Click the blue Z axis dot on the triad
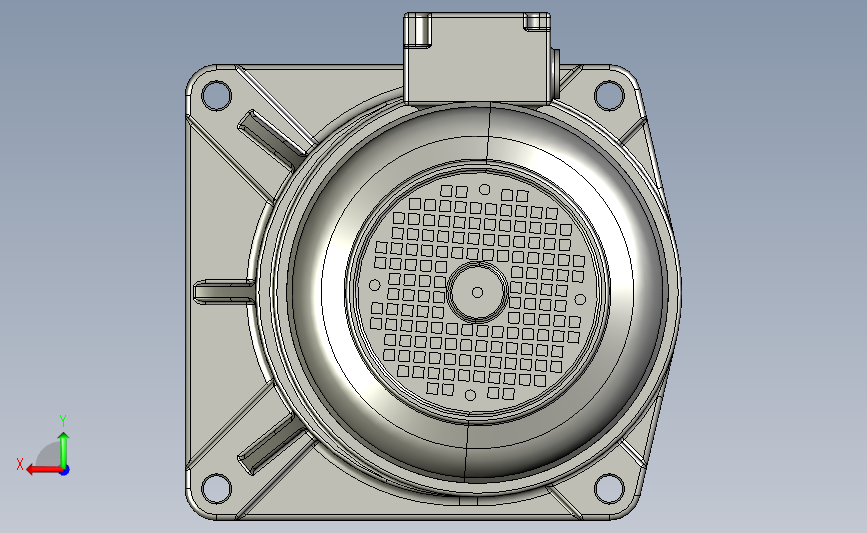 click(x=65, y=471)
